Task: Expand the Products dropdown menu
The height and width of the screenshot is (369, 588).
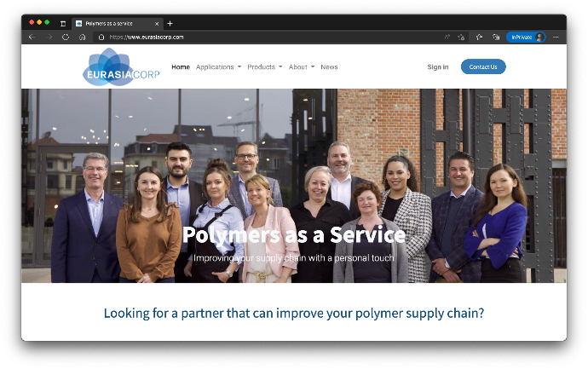Action: pyautogui.click(x=265, y=67)
